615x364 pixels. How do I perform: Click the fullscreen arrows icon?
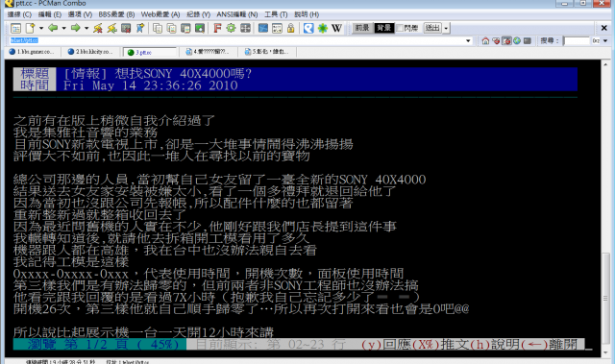246,28
